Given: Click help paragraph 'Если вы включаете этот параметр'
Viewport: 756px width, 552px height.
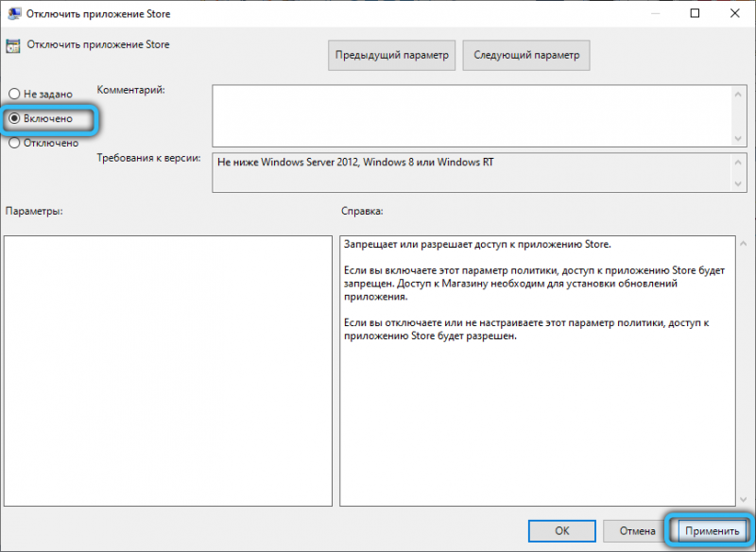Looking at the screenshot, I should [x=534, y=284].
